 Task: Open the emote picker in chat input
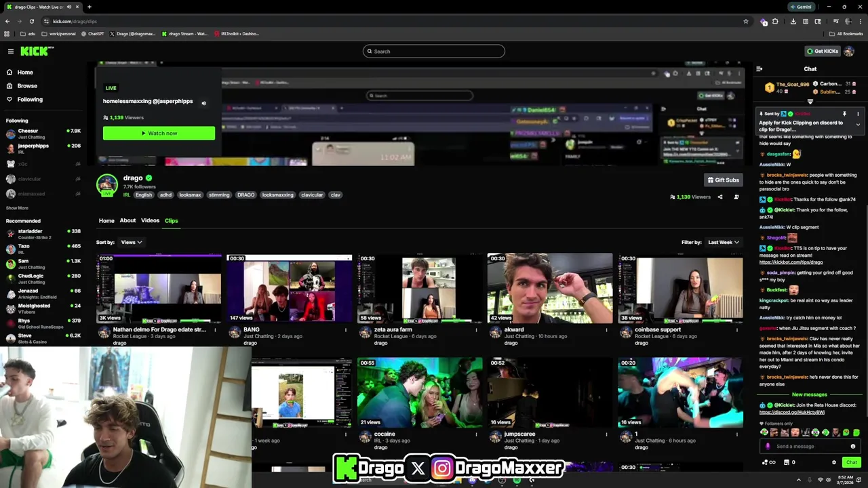[853, 447]
